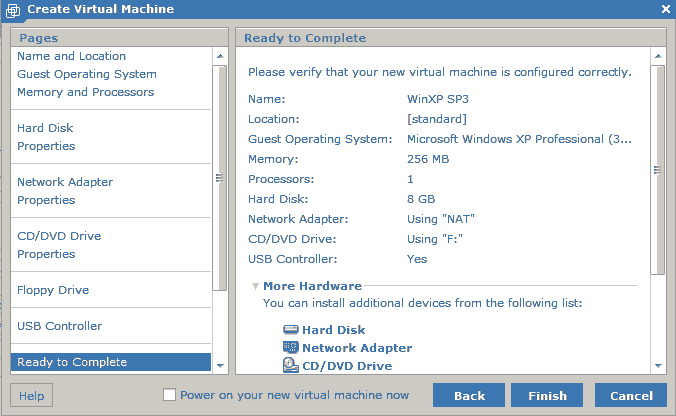Screen dimensions: 676x416
Task: Click the hard disk value 8 GB
Action: pos(421,199)
